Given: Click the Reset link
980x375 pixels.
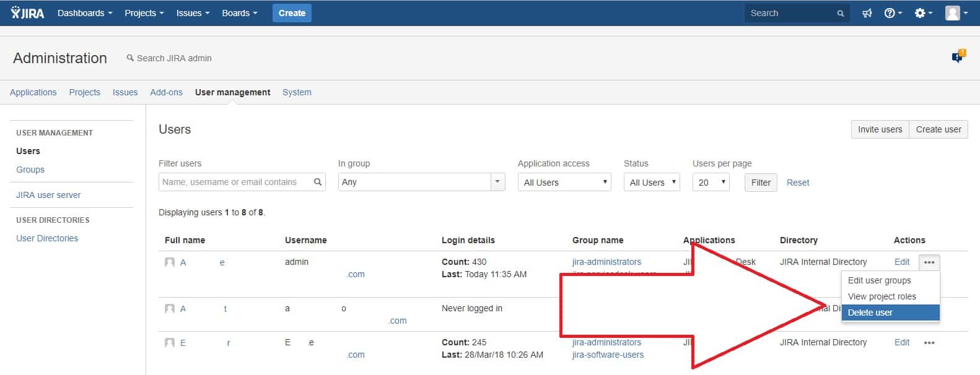Looking at the screenshot, I should click(798, 183).
